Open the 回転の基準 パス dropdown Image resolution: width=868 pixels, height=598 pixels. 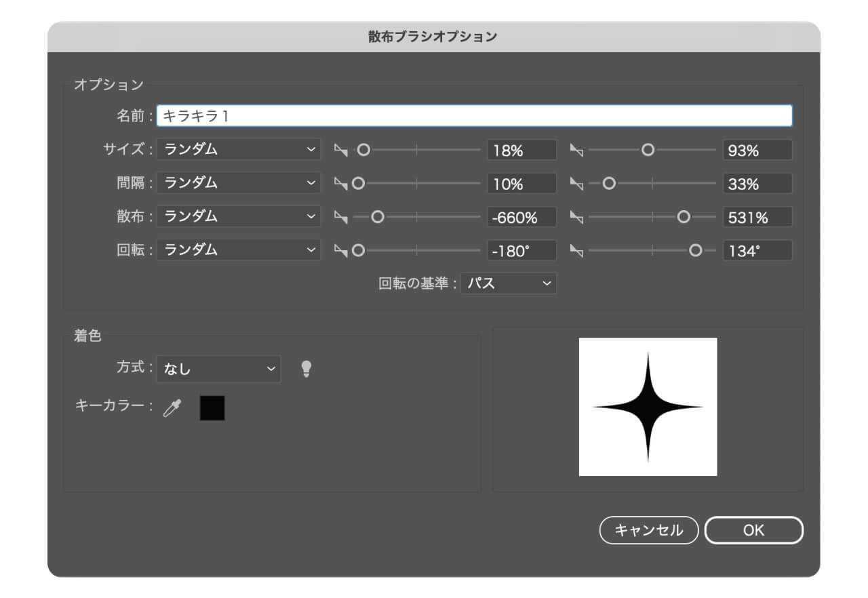[x=509, y=283]
